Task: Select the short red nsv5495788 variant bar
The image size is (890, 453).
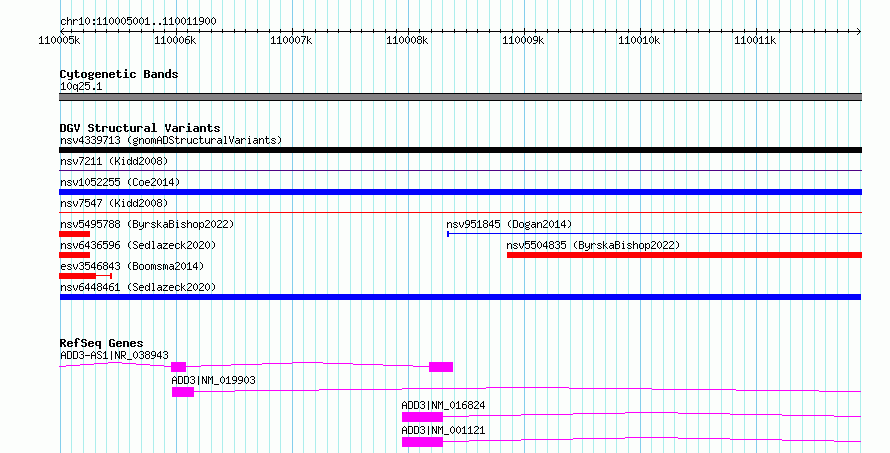Action: [x=74, y=234]
